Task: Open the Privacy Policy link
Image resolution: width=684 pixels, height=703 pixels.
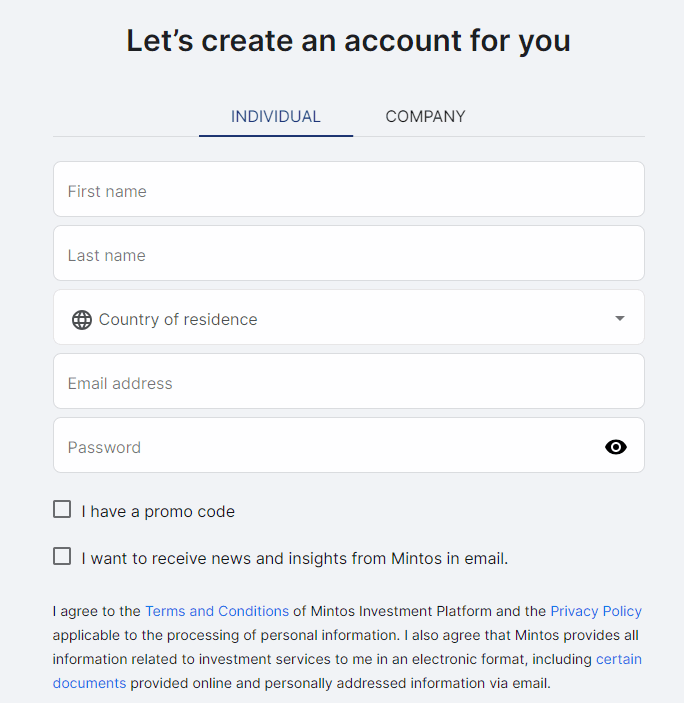Action: 596,611
